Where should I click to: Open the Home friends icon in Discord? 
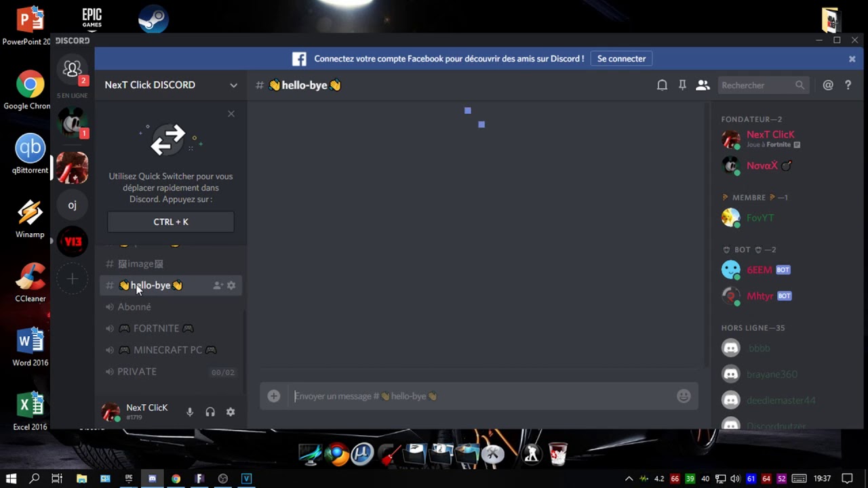(72, 69)
